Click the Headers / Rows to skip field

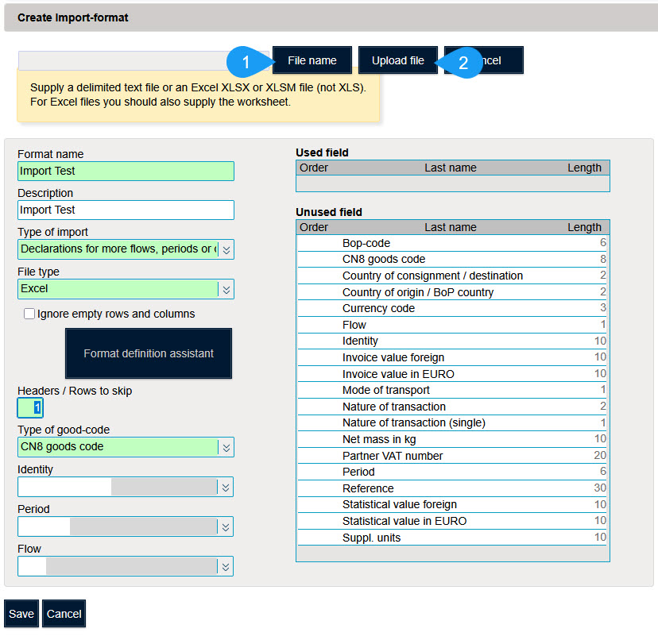coord(30,406)
